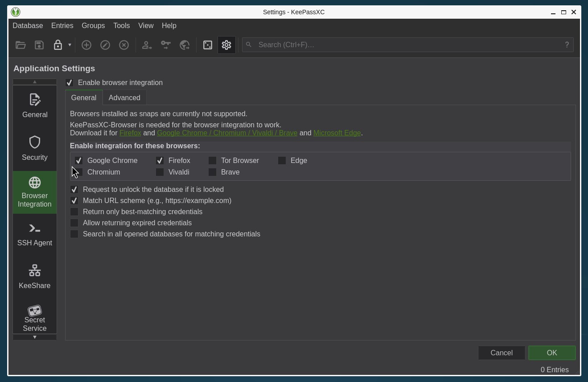Switch to the General tab

(x=84, y=98)
